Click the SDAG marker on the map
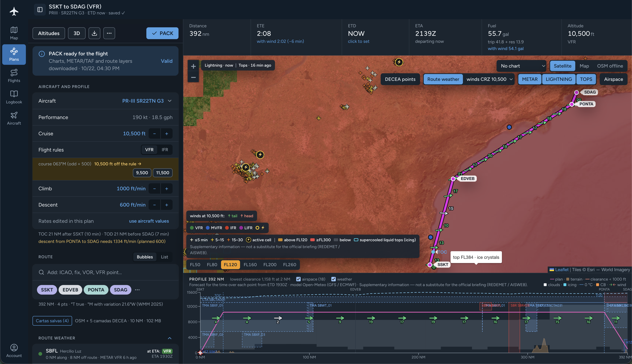The image size is (632, 364). coord(576,92)
